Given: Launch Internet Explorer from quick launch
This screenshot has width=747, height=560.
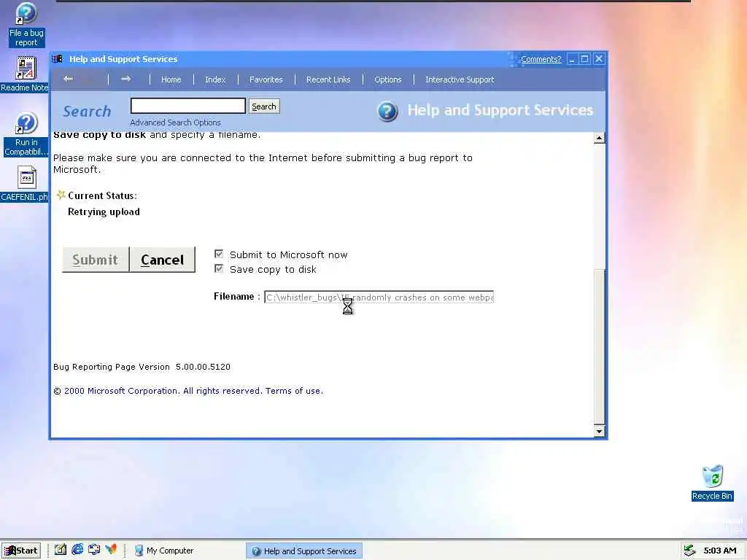Looking at the screenshot, I should [77, 550].
